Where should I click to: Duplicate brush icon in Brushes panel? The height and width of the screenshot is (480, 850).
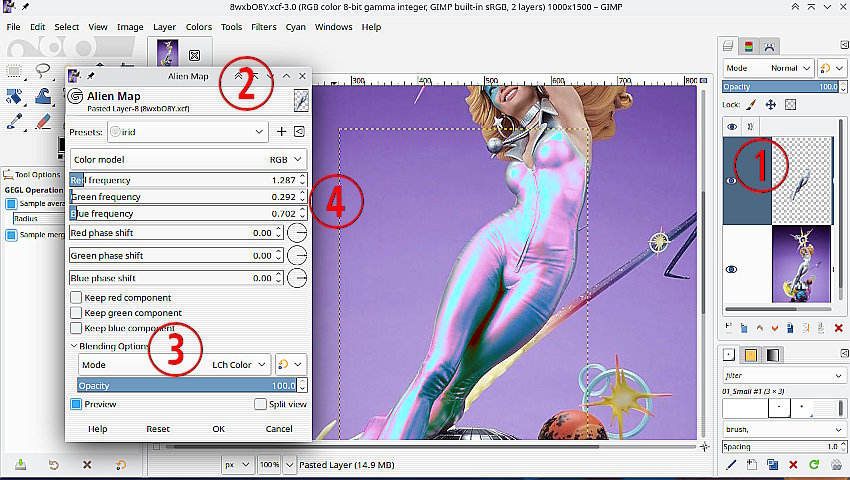pos(772,464)
